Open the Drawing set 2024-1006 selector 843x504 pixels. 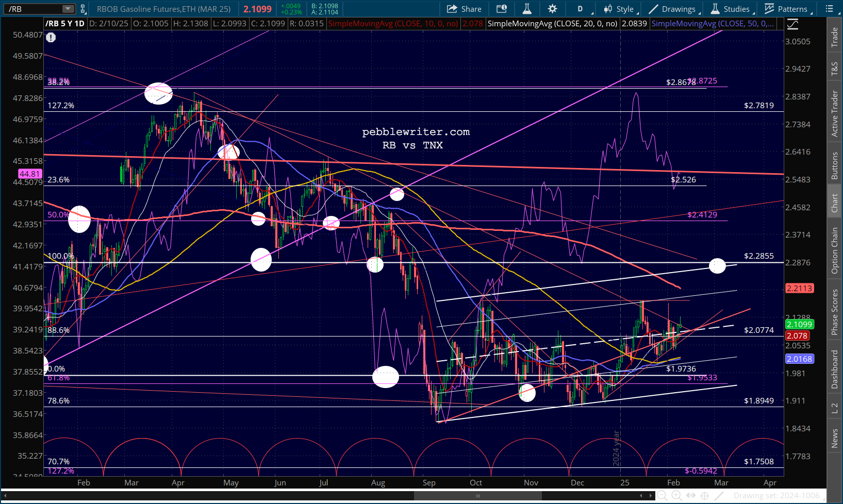776,496
